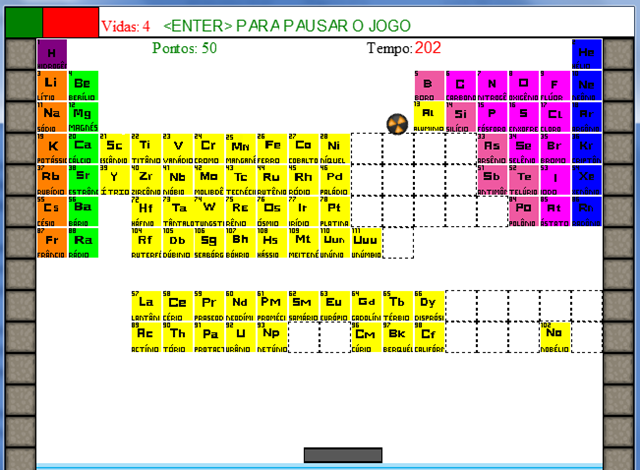Click the green square in top-left corner
This screenshot has width=640, height=470.
[x=23, y=21]
